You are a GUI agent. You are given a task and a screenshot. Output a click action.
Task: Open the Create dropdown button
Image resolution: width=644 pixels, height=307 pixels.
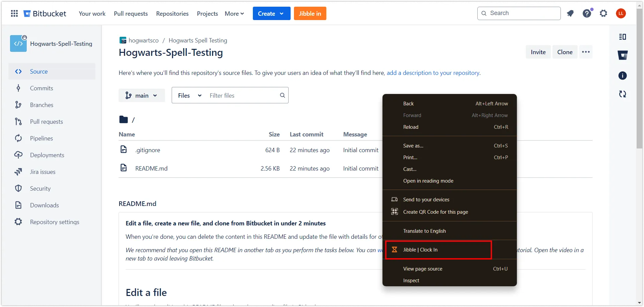271,14
